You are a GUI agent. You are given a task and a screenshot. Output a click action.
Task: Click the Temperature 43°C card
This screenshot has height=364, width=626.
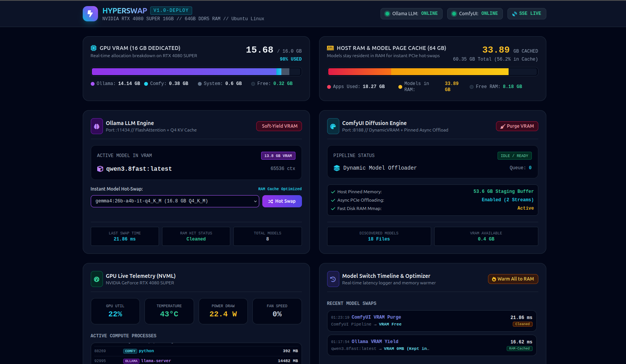click(169, 311)
